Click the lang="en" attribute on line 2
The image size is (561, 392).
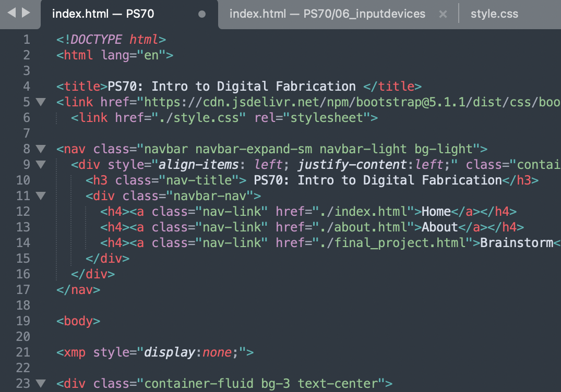click(x=133, y=55)
